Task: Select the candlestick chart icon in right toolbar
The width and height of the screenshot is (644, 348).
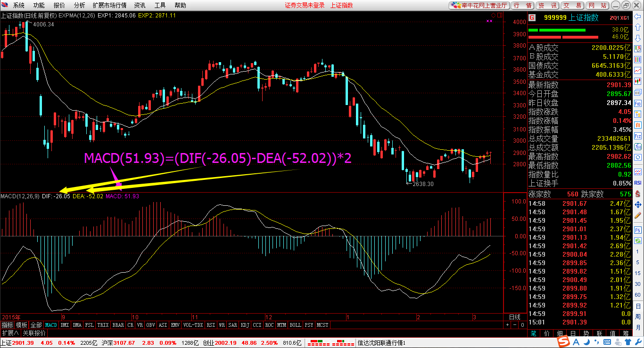Action: pyautogui.click(x=638, y=81)
